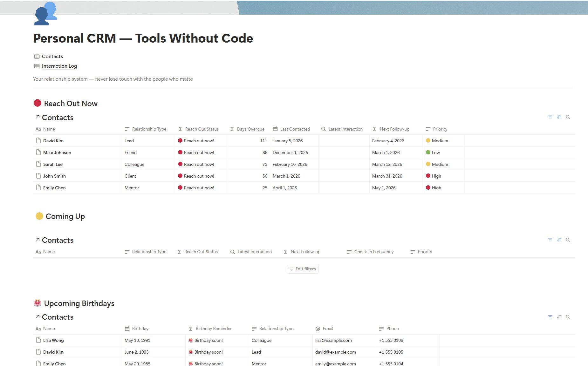Open search icon in Coming Up view
This screenshot has width=588, height=366.
coord(568,240)
